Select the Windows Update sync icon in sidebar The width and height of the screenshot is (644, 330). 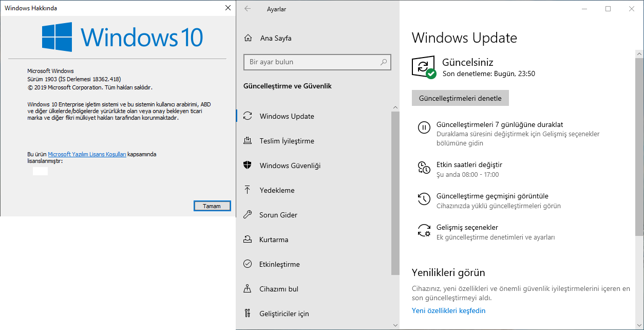248,116
